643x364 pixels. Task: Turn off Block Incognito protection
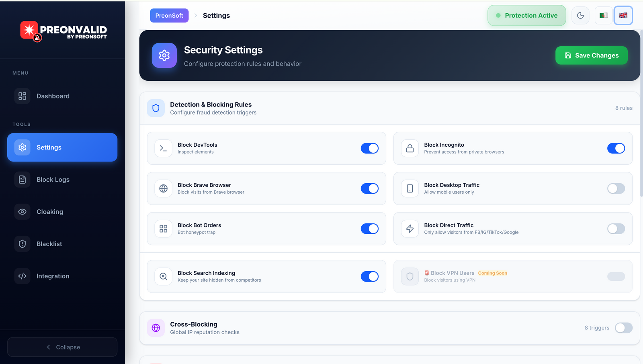pos(616,148)
